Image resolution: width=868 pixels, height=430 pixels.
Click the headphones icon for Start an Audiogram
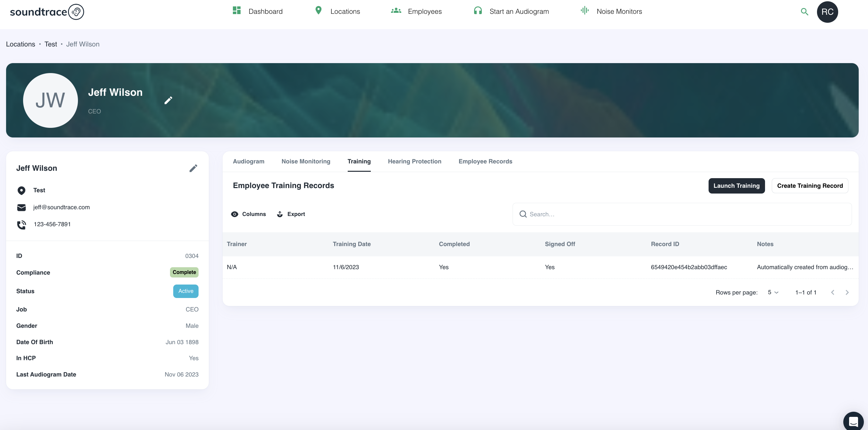pyautogui.click(x=478, y=11)
